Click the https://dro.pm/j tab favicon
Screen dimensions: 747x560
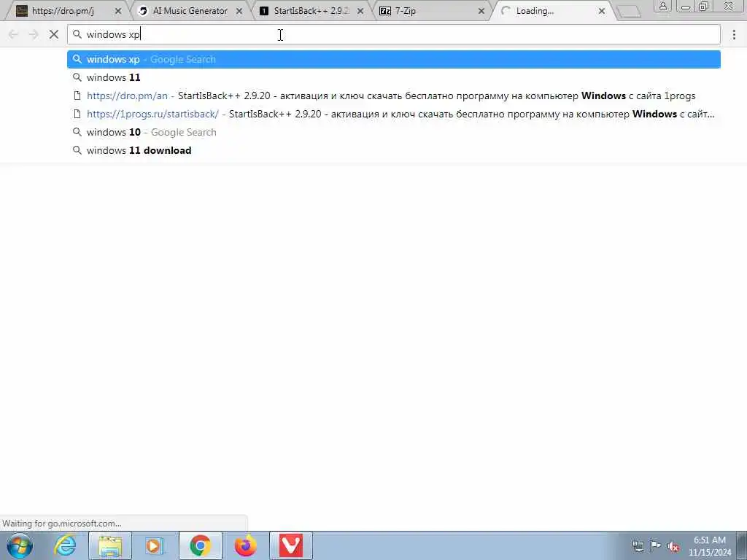[22, 11]
